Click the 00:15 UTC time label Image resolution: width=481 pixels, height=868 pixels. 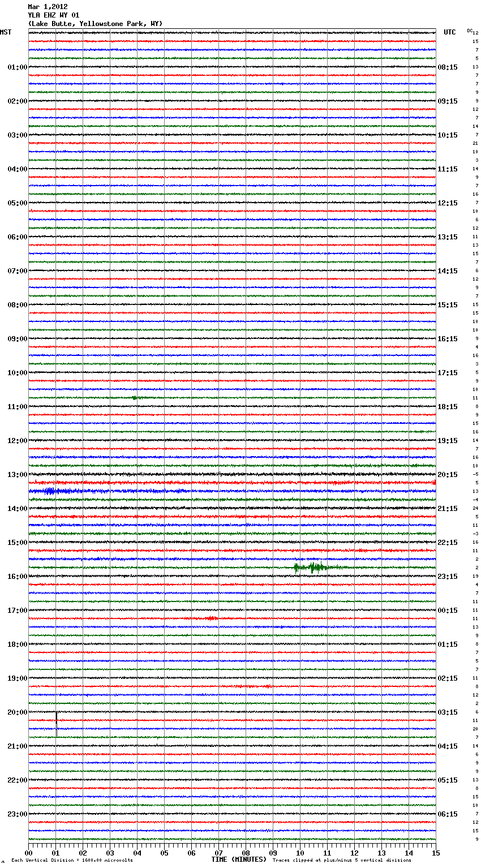tap(448, 611)
